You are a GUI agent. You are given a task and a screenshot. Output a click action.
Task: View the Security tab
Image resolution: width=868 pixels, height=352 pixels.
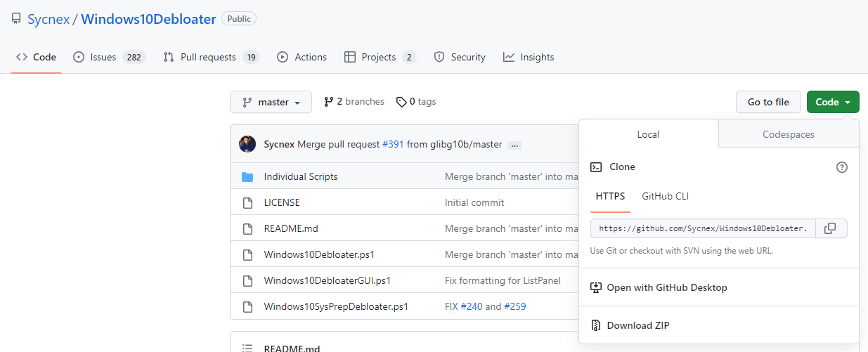click(460, 57)
